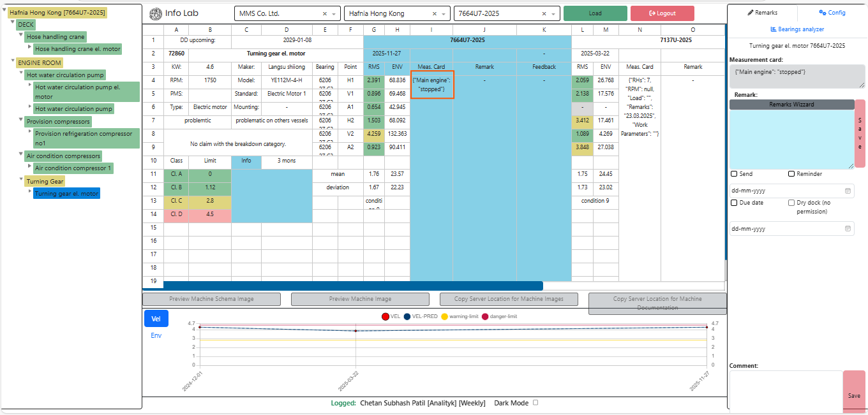The height and width of the screenshot is (415, 868).
Task: Open calendar picker in first date field
Action: point(848,191)
